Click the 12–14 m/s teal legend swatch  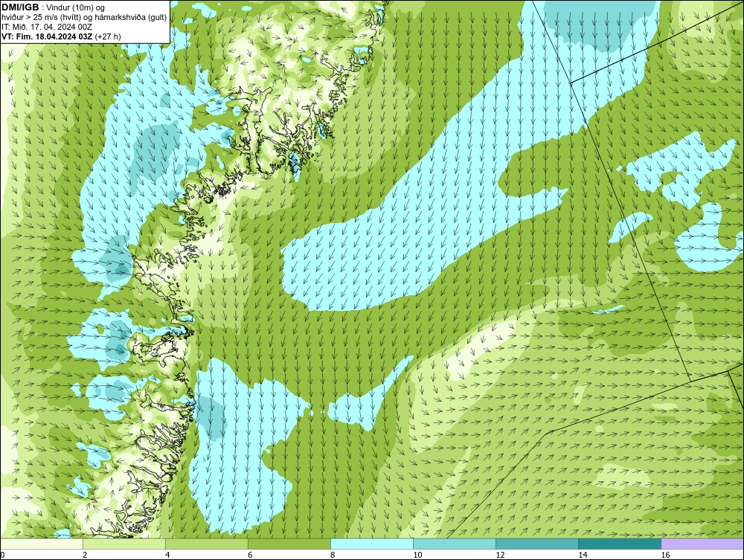click(537, 544)
